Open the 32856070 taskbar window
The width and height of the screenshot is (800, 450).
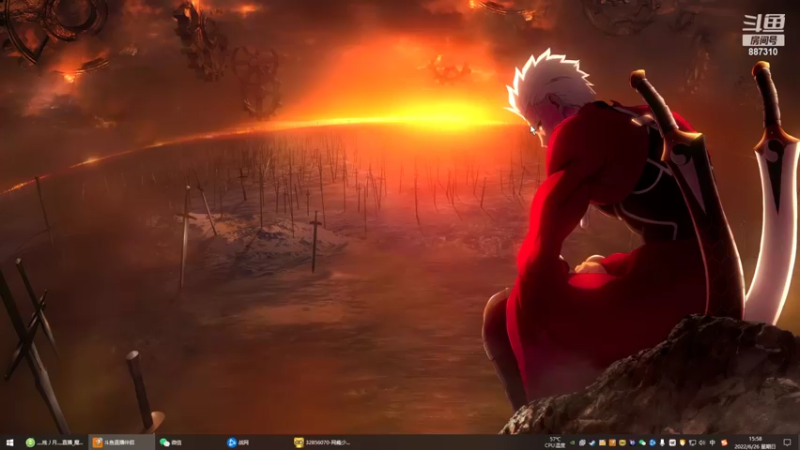pos(322,442)
